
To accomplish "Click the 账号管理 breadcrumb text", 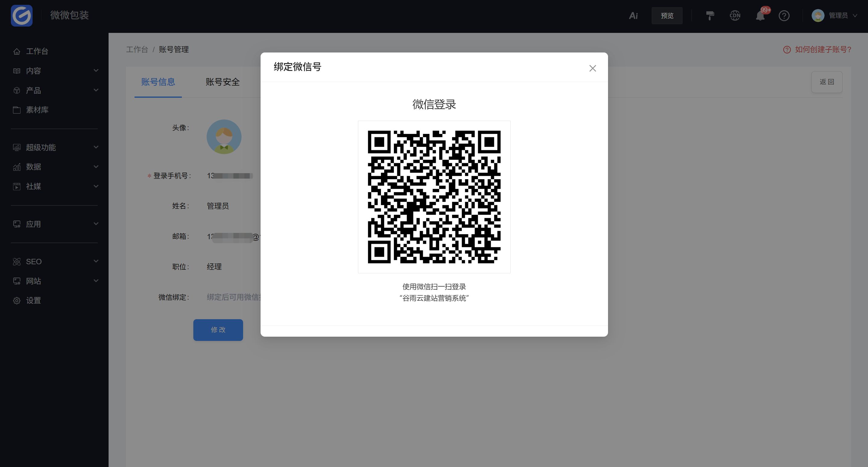I will pyautogui.click(x=173, y=49).
